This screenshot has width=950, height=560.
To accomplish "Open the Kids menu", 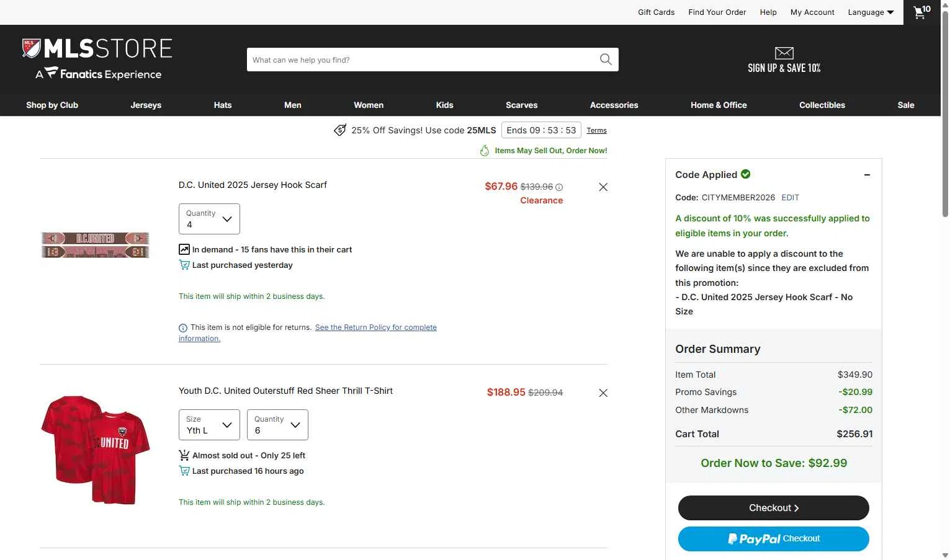I will 445,105.
